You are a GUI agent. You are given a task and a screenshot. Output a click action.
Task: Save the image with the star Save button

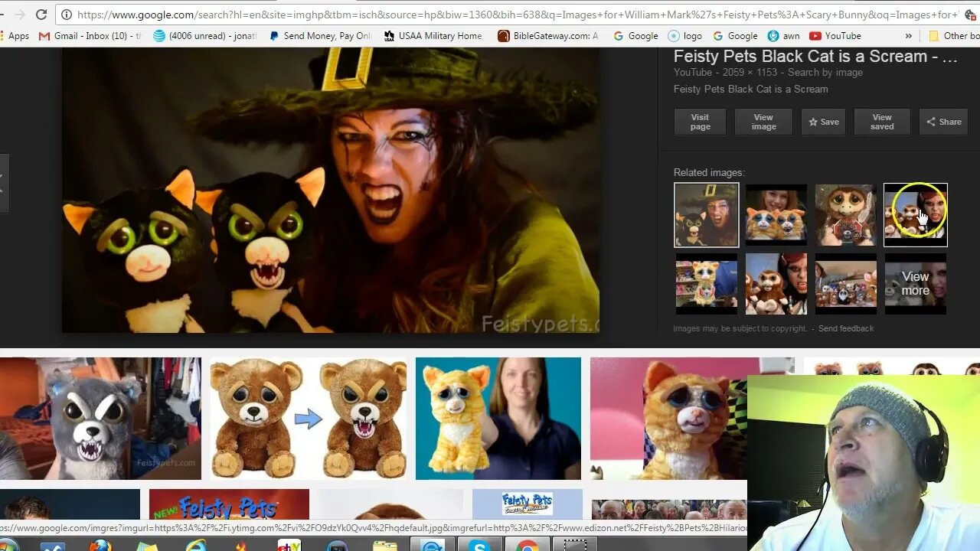pyautogui.click(x=824, y=122)
